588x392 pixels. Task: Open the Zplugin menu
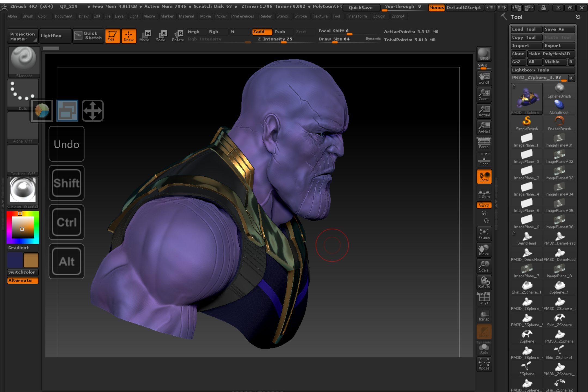pos(379,16)
